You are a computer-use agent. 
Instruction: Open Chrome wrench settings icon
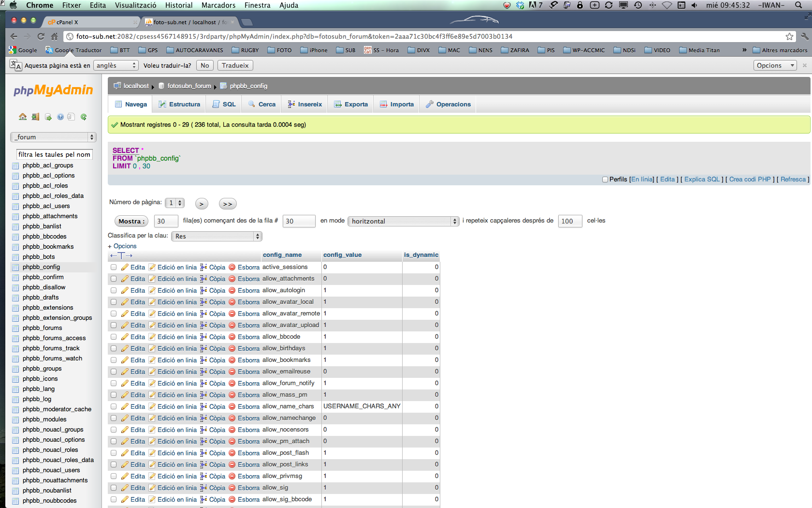pyautogui.click(x=805, y=36)
